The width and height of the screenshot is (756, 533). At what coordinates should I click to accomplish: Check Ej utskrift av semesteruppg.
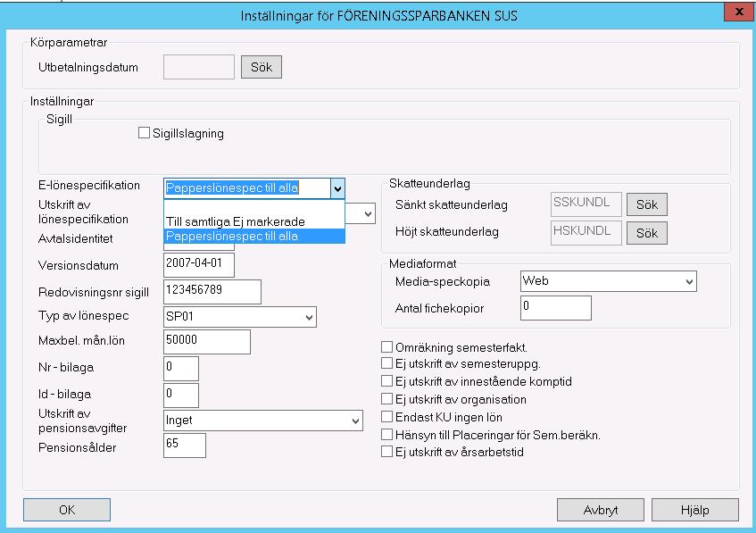[386, 362]
